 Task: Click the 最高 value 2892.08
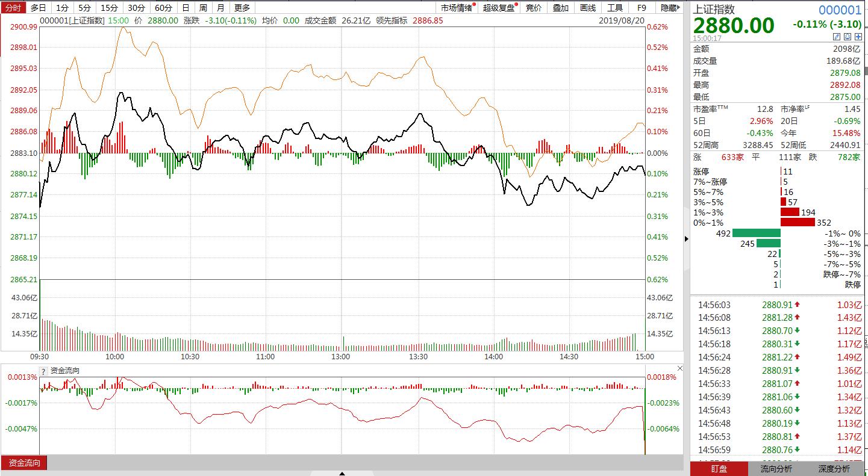844,85
